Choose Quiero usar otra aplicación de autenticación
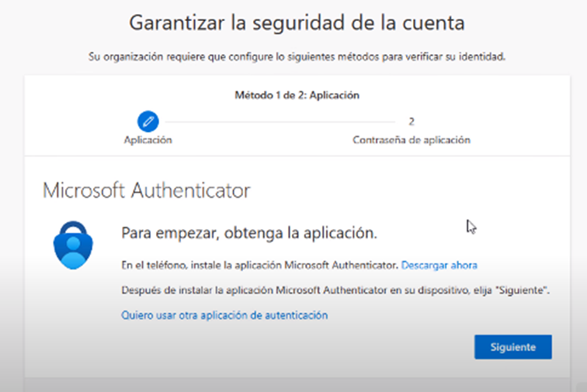Viewport: 587px width, 392px height. pyautogui.click(x=224, y=315)
